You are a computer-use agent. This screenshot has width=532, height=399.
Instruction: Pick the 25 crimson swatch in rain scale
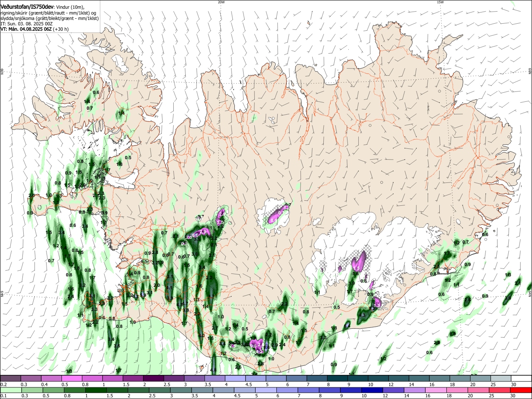(499, 390)
